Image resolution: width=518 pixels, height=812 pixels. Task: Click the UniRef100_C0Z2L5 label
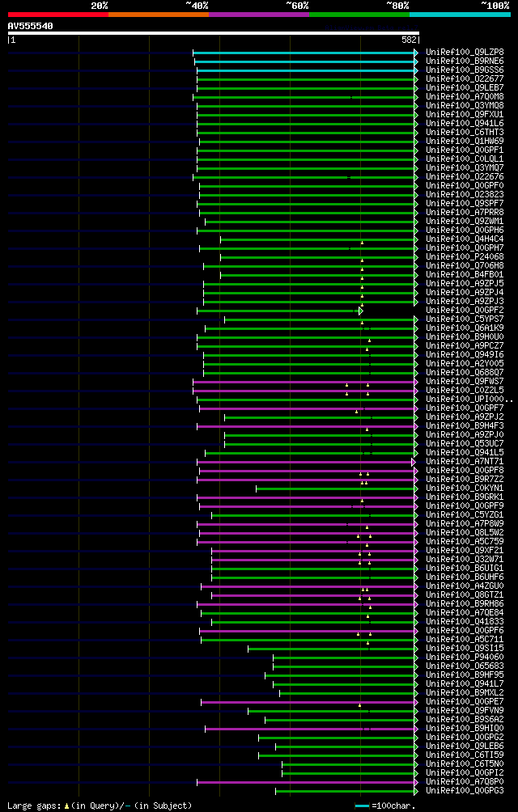[x=465, y=390]
